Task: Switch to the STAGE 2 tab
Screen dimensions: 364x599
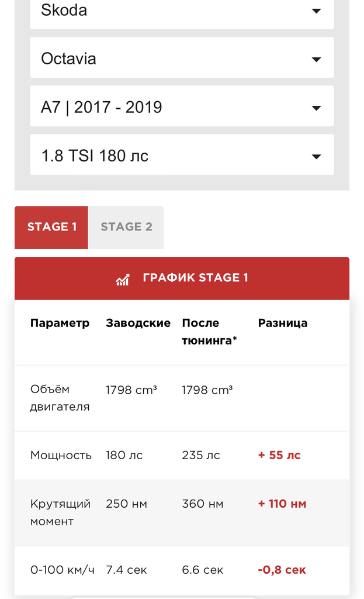Action: (126, 227)
